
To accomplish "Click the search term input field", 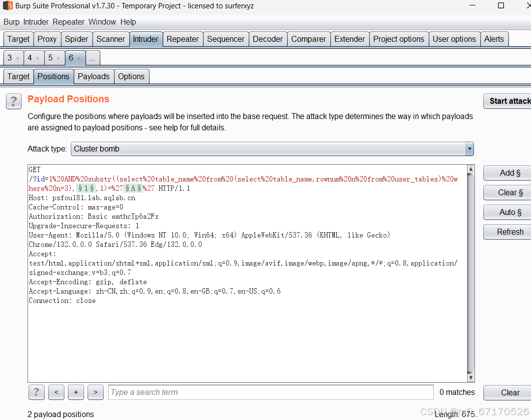I will (x=270, y=392).
